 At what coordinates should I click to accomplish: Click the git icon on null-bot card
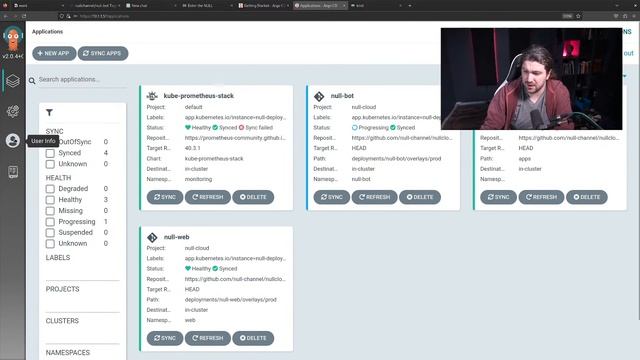[x=319, y=96]
